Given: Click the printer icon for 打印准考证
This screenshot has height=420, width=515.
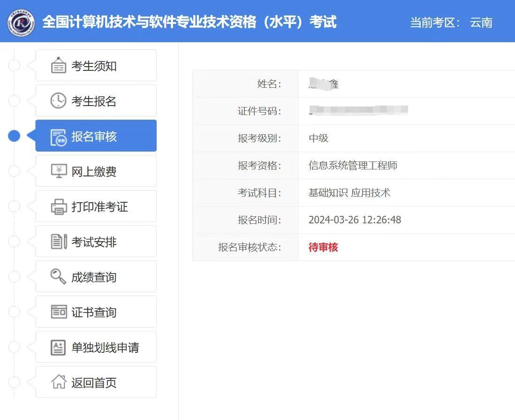Looking at the screenshot, I should [x=59, y=206].
